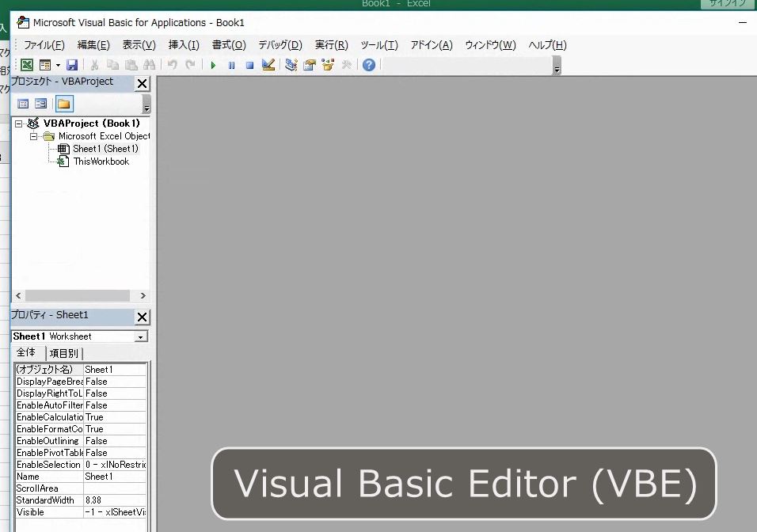757x532 pixels.
Task: Click project tree scroll left arrow
Action: (x=18, y=295)
